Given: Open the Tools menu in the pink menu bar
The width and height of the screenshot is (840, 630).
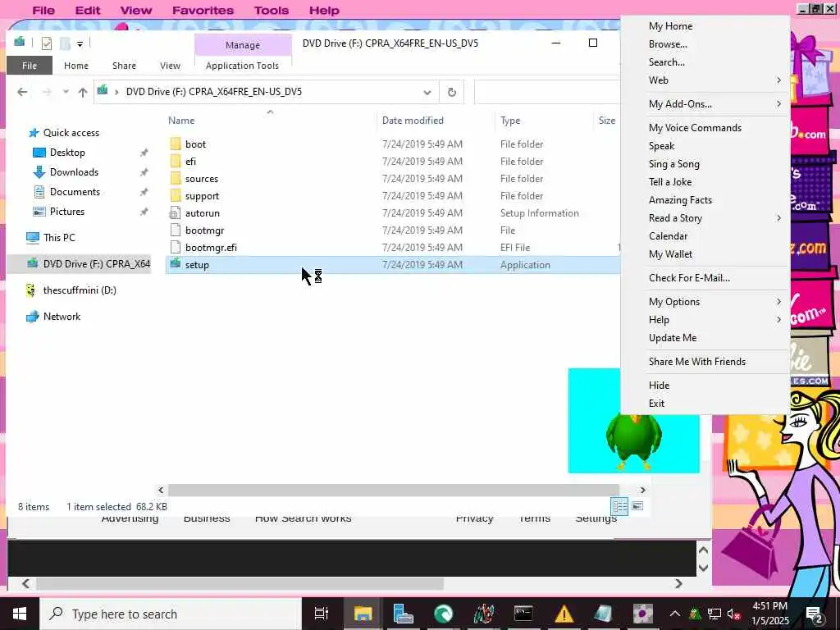Looking at the screenshot, I should coord(271,10).
